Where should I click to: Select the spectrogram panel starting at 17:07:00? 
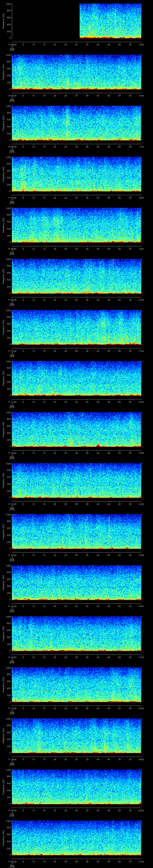point(77,174)
